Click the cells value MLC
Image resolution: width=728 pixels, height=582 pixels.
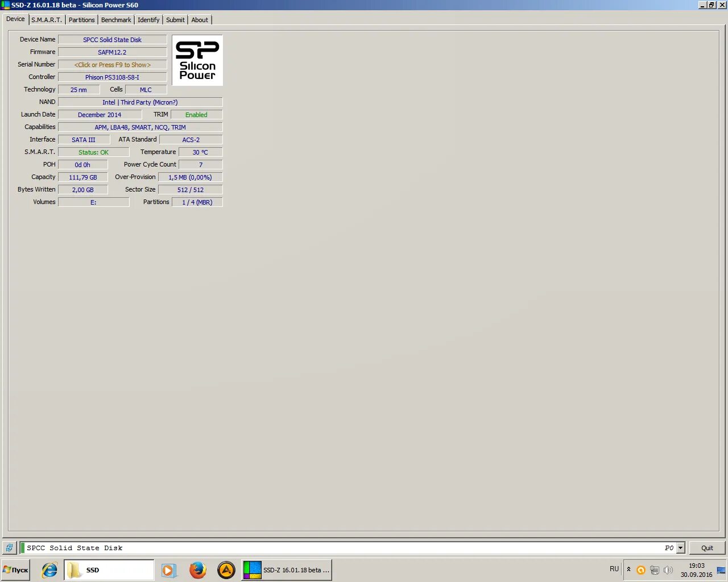[x=146, y=90]
